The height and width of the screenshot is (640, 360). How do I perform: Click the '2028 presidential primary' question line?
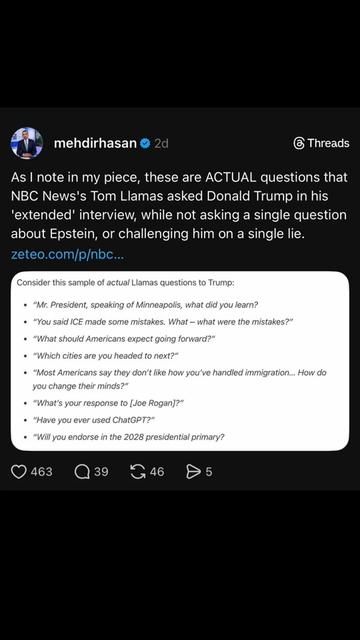[129, 437]
